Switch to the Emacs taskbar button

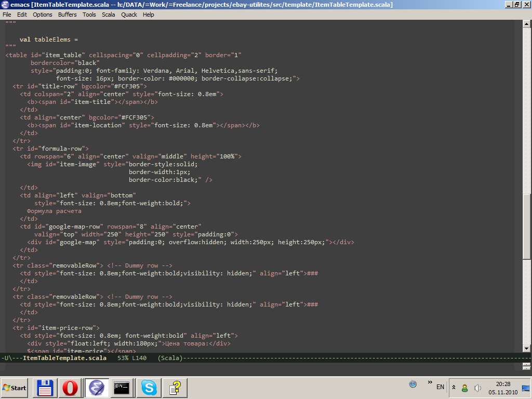point(96,388)
